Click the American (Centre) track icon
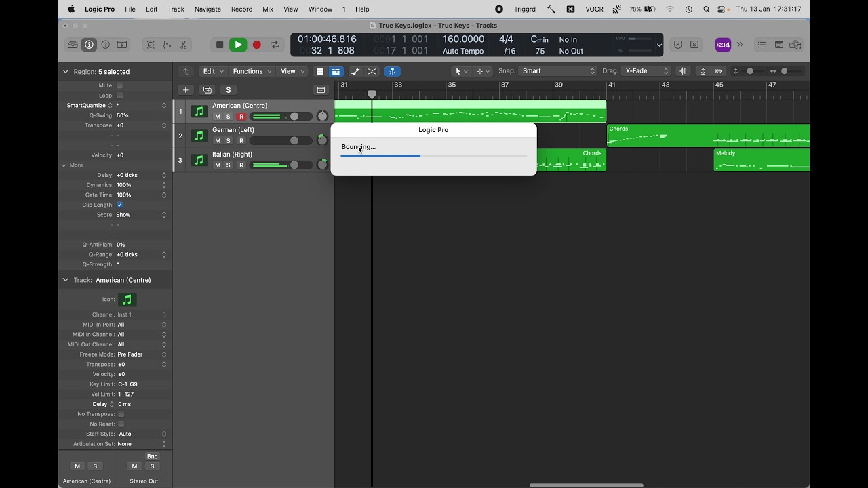This screenshot has height=488, width=868. coord(199,111)
